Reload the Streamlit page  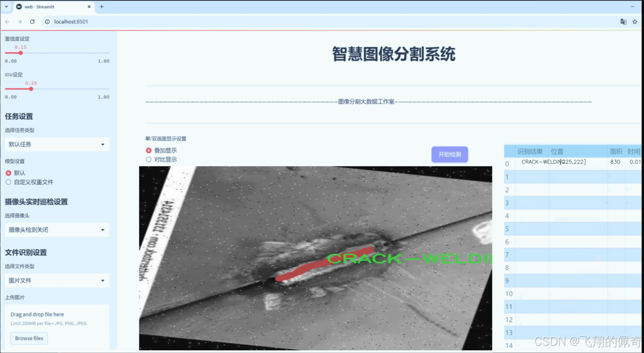(32, 22)
